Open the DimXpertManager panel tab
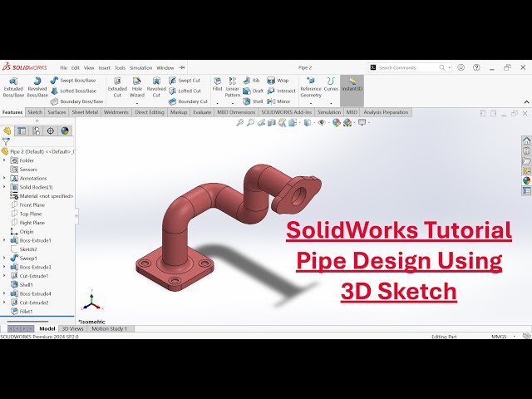 (x=51, y=131)
